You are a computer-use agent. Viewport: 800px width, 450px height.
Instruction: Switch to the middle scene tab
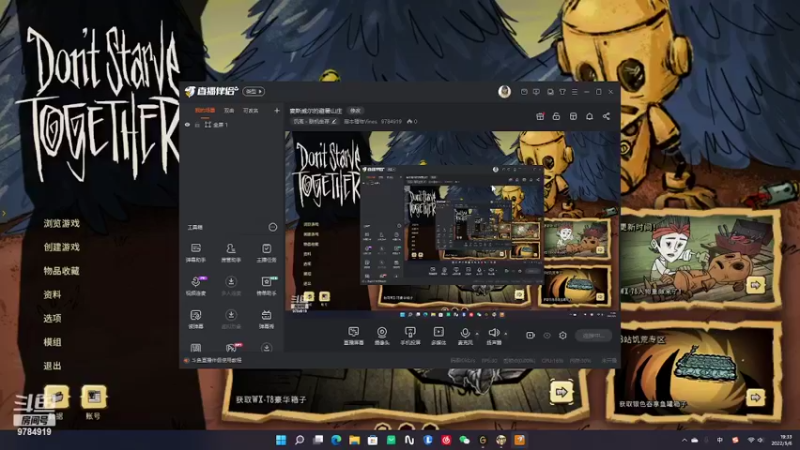click(x=229, y=110)
